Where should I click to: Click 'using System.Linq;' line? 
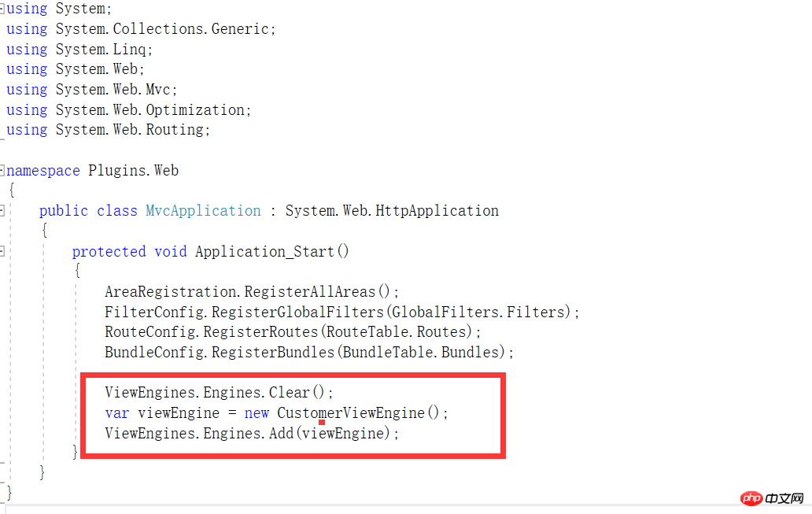point(79,50)
